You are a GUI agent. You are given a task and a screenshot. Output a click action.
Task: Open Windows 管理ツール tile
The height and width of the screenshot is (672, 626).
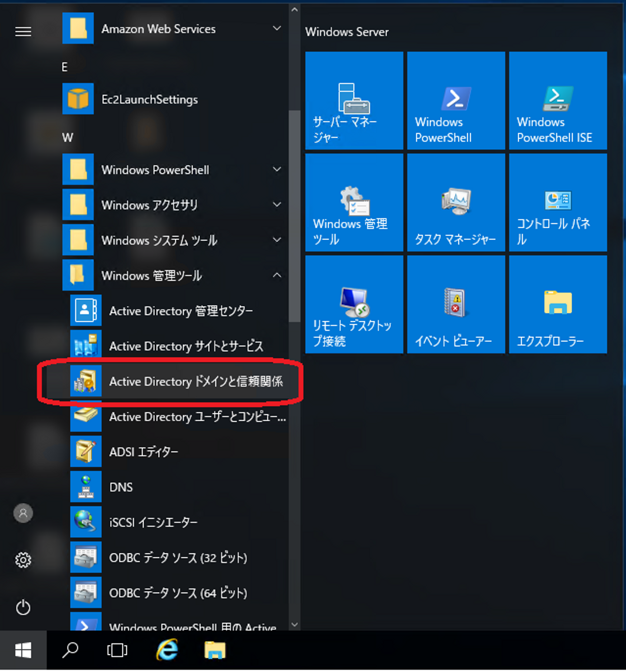(354, 203)
